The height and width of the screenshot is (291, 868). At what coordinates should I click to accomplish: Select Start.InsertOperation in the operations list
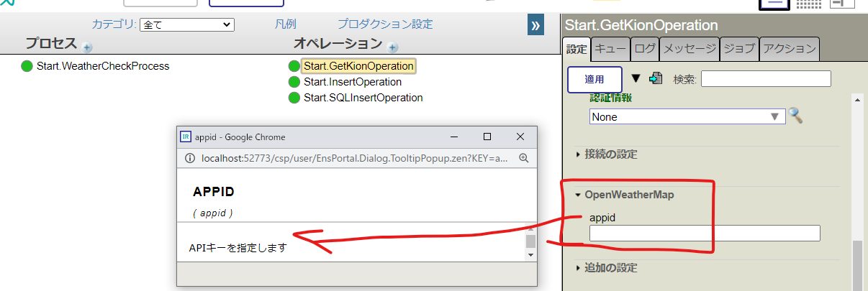352,82
